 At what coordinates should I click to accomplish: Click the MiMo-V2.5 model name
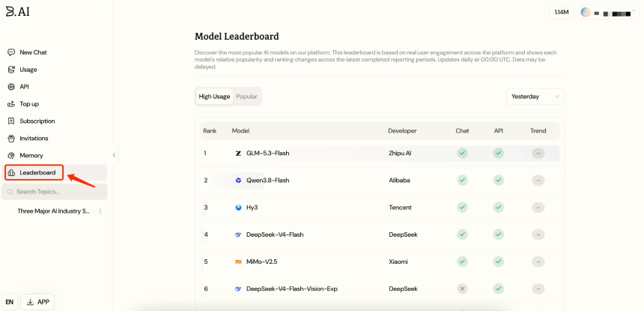tap(262, 262)
